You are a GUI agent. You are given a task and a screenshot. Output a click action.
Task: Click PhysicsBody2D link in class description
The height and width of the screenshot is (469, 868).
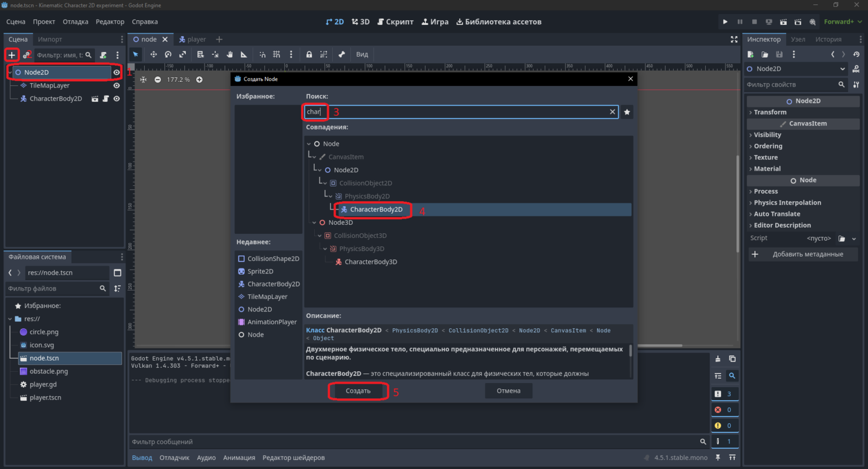click(x=415, y=331)
